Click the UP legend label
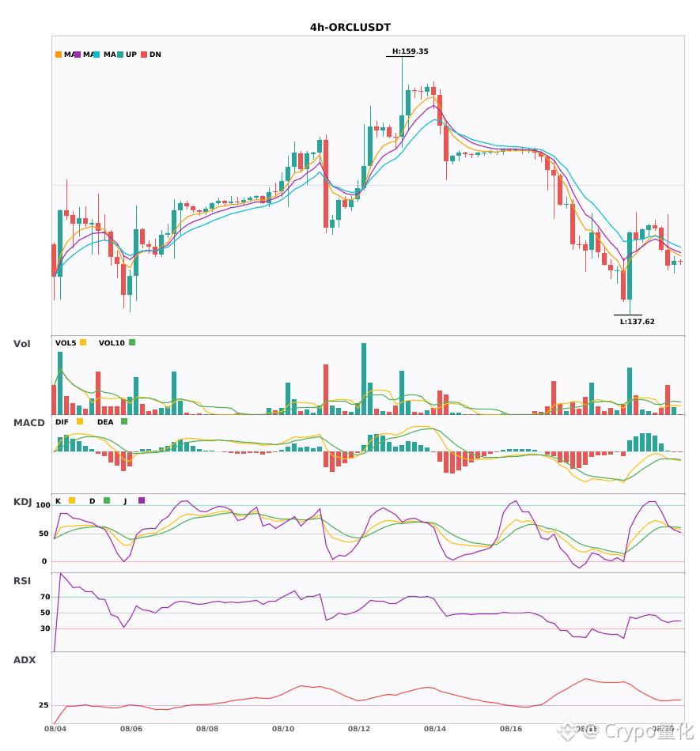Screen dimensions: 700x751 point(131,55)
